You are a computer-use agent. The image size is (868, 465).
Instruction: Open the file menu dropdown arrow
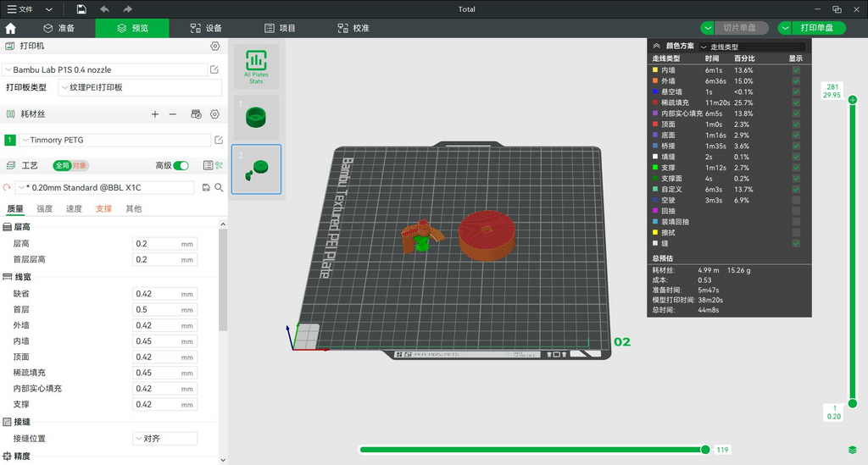coord(48,9)
